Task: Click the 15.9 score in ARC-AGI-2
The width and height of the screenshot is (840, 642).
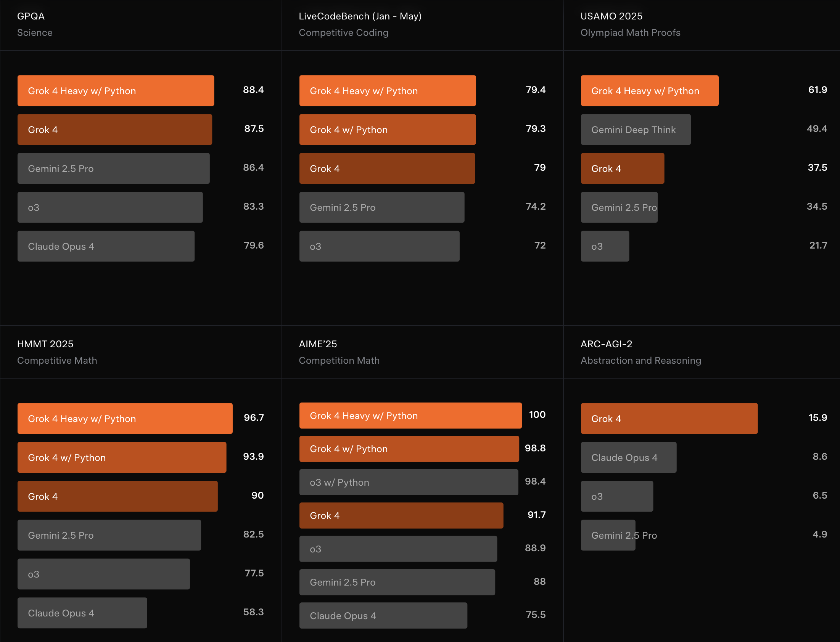Action: pos(817,418)
